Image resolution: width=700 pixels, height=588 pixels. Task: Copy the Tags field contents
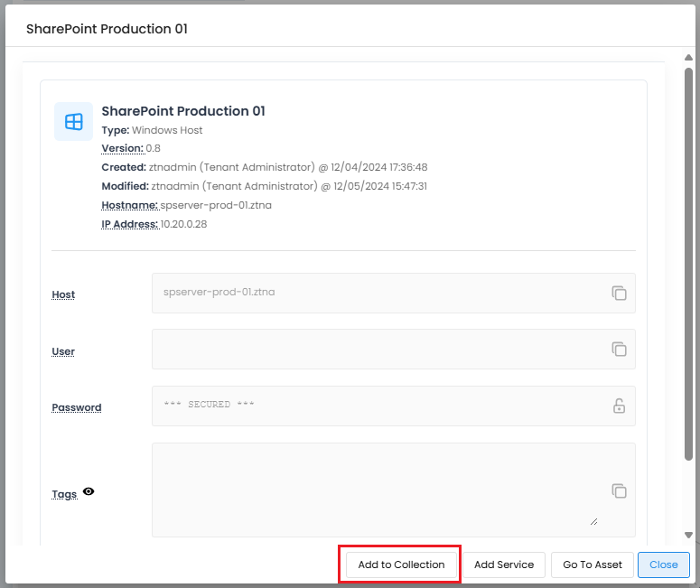point(619,490)
